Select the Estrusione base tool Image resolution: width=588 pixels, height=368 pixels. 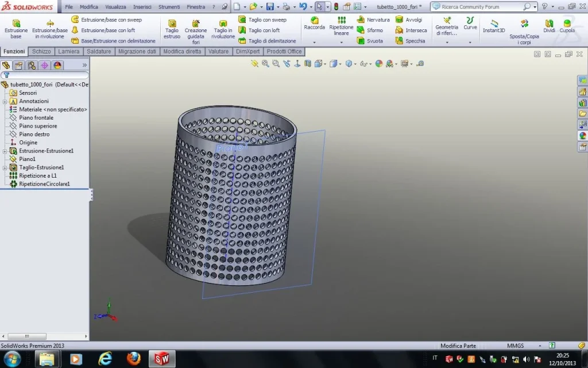click(16, 29)
